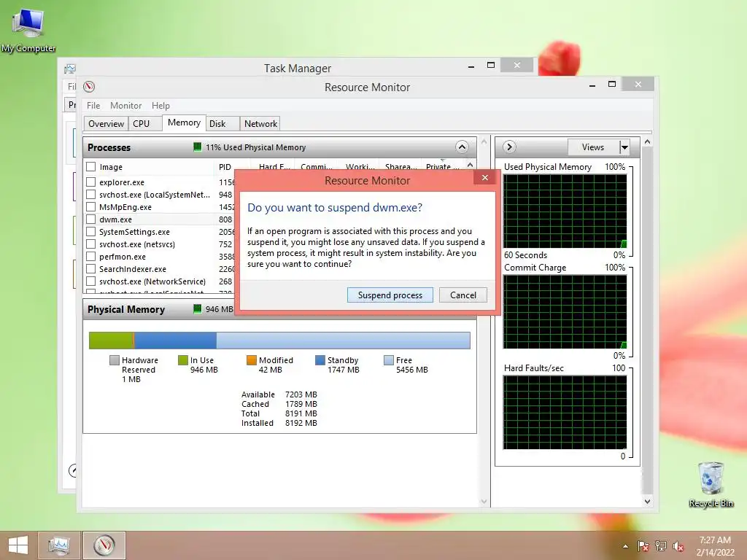Open the Monitor menu

(125, 105)
